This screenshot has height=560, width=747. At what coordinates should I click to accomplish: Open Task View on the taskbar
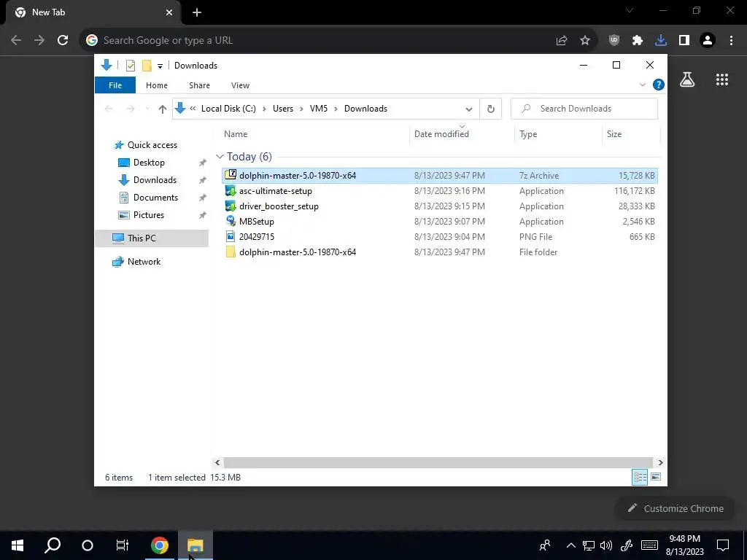(123, 545)
